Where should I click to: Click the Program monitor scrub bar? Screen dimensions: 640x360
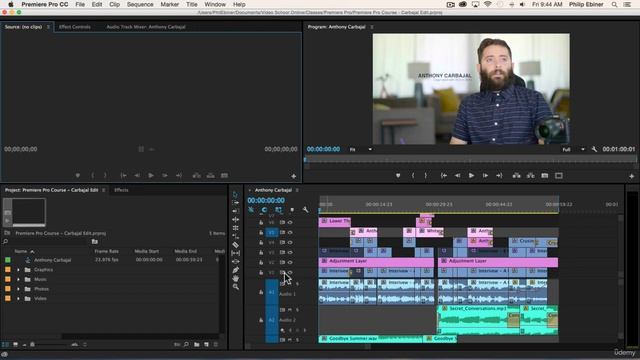pyautogui.click(x=470, y=160)
